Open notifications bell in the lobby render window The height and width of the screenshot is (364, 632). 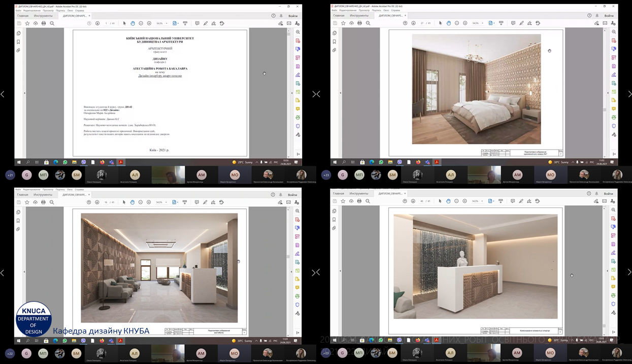(x=281, y=194)
